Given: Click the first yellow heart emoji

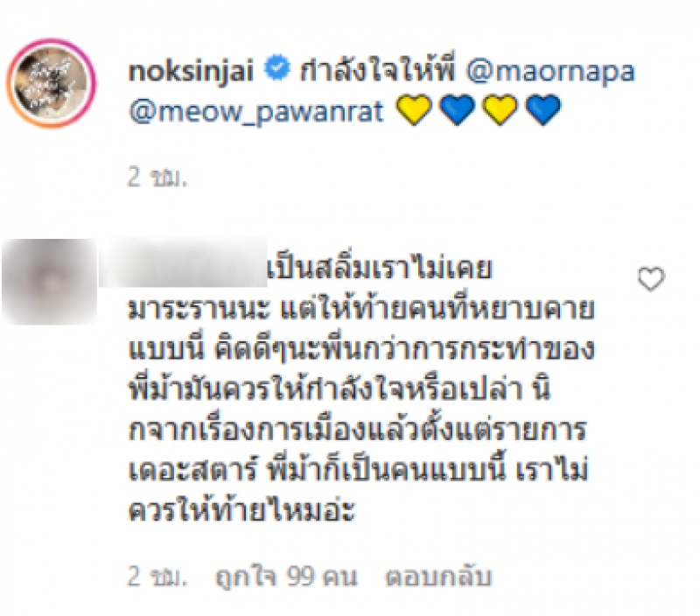Looking at the screenshot, I should tap(414, 109).
